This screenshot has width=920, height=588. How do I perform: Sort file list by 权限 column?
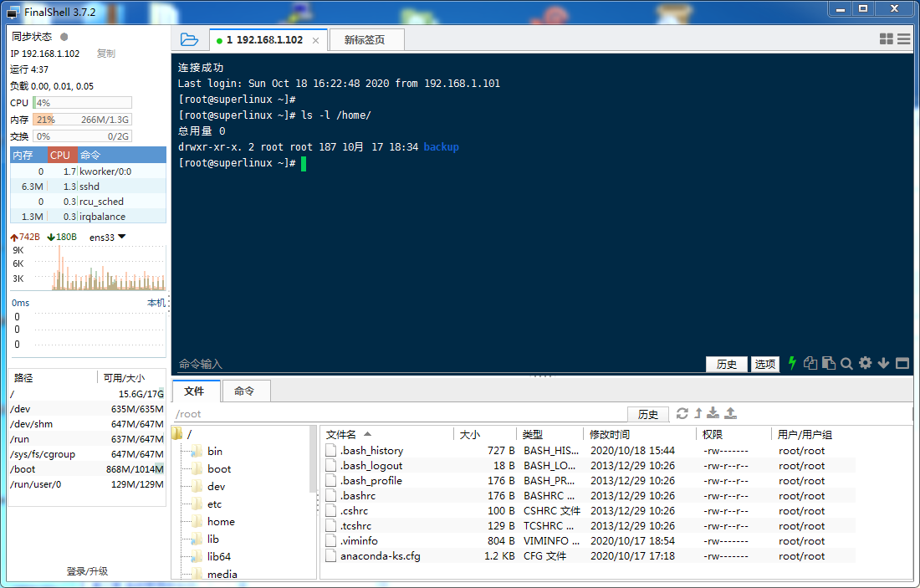733,434
